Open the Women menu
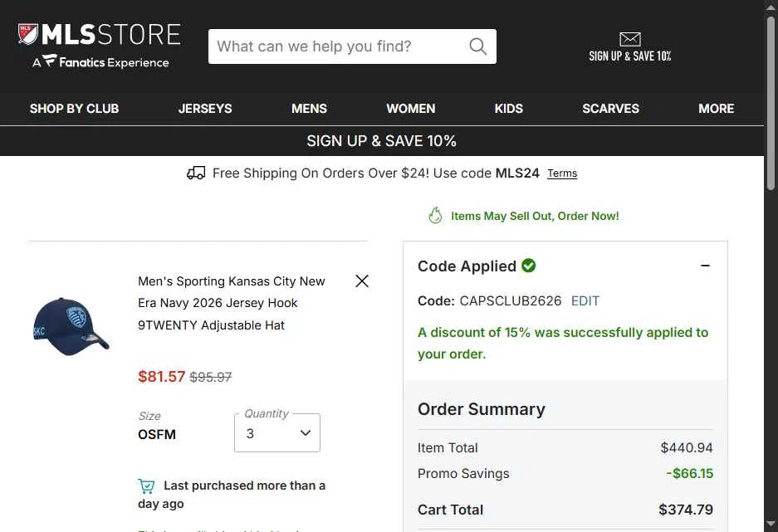The image size is (778, 532). [x=411, y=109]
